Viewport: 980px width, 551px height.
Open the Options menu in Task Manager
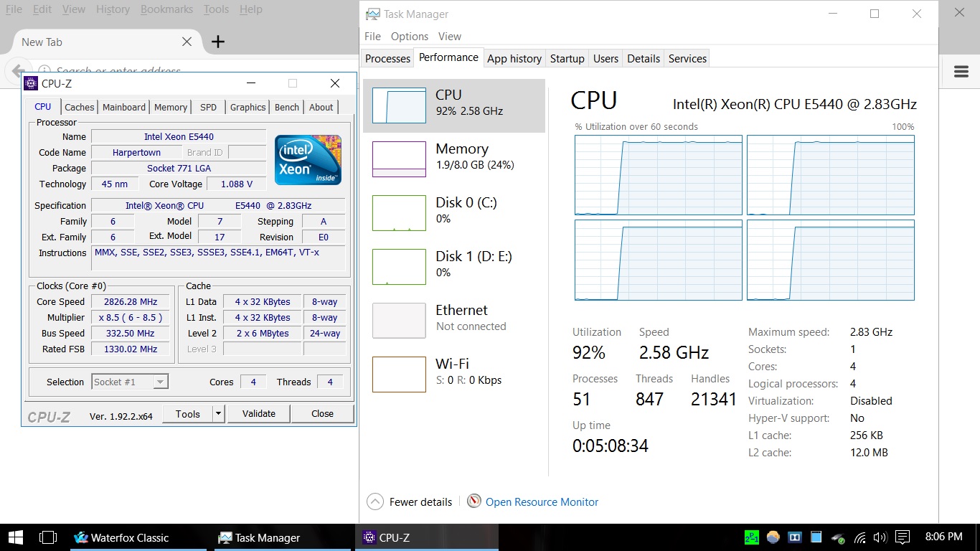409,37
